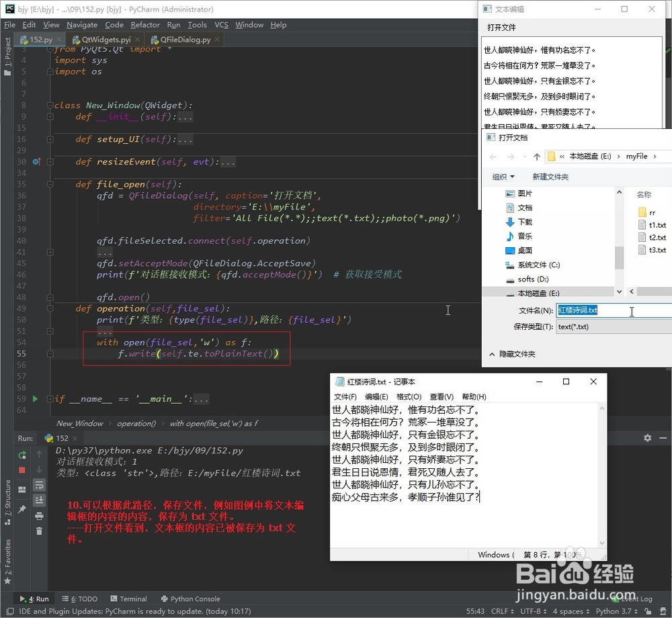Open the Project tool window sidebar
672x618 pixels.
tap(7, 56)
